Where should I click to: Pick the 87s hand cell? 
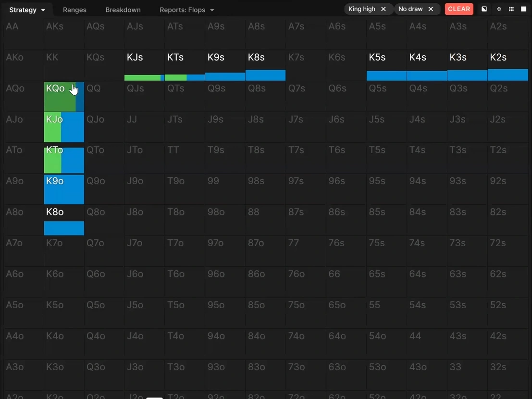click(x=306, y=220)
